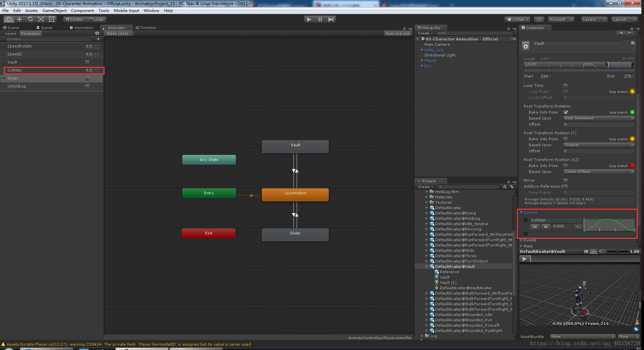Toggle the pivot display icon in preview
The width and height of the screenshot is (644, 350).
pyautogui.click(x=594, y=251)
